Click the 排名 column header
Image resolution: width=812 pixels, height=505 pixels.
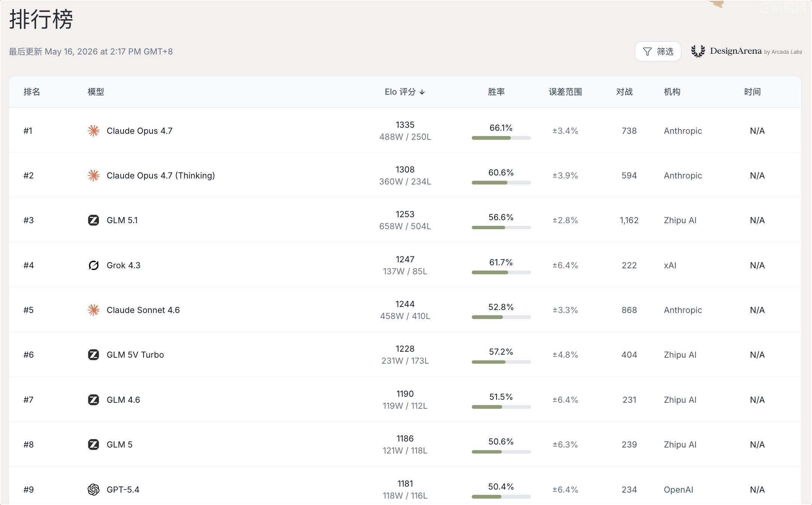click(x=32, y=92)
